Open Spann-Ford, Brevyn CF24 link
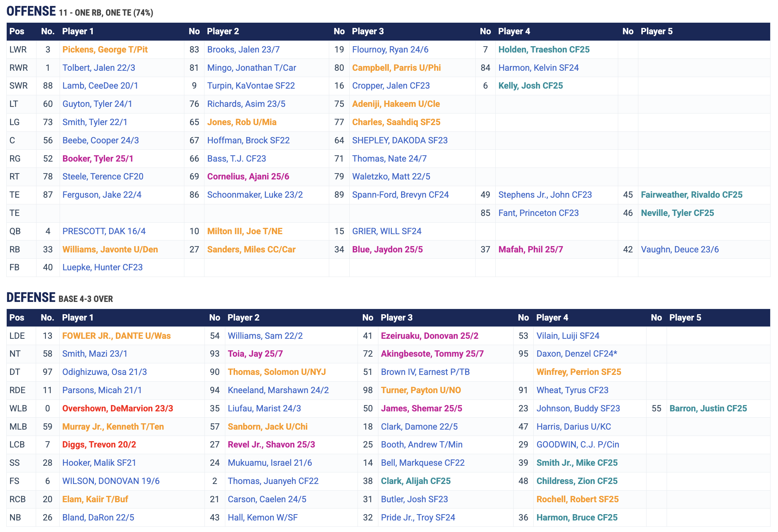The image size is (778, 532). point(400,195)
